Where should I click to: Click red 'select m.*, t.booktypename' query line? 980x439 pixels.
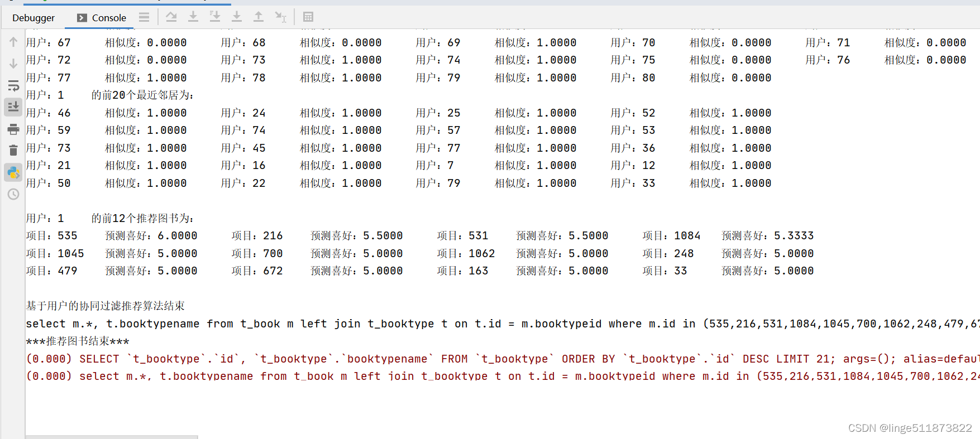point(503,376)
